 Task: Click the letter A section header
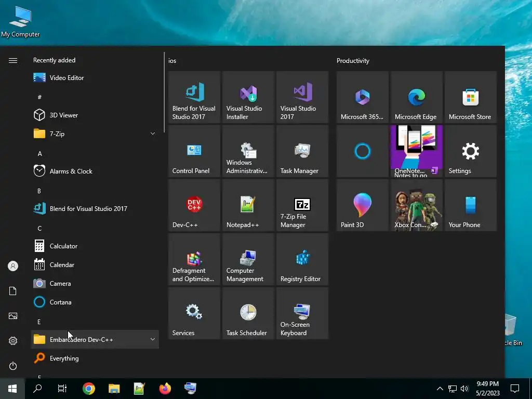(39, 154)
